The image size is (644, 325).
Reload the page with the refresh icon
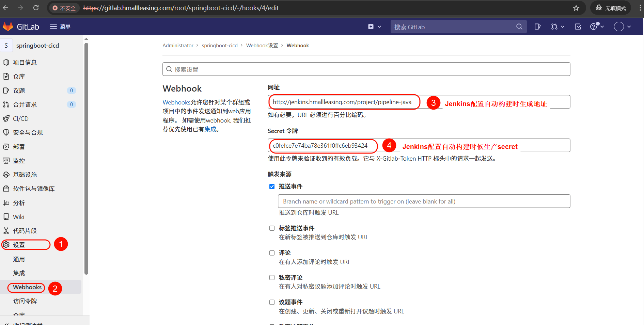click(36, 8)
